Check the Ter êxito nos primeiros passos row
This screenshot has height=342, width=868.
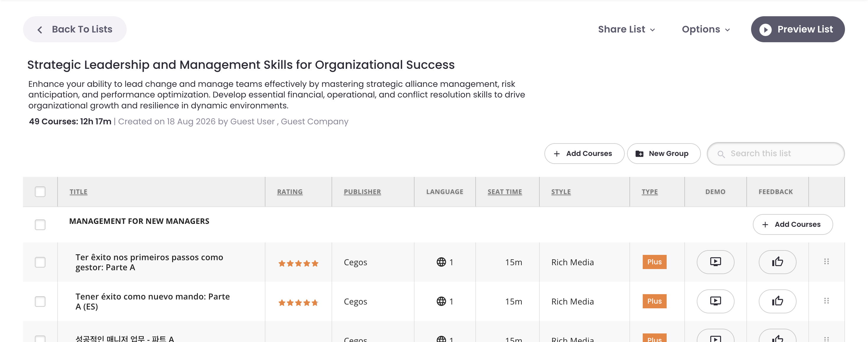tap(40, 262)
